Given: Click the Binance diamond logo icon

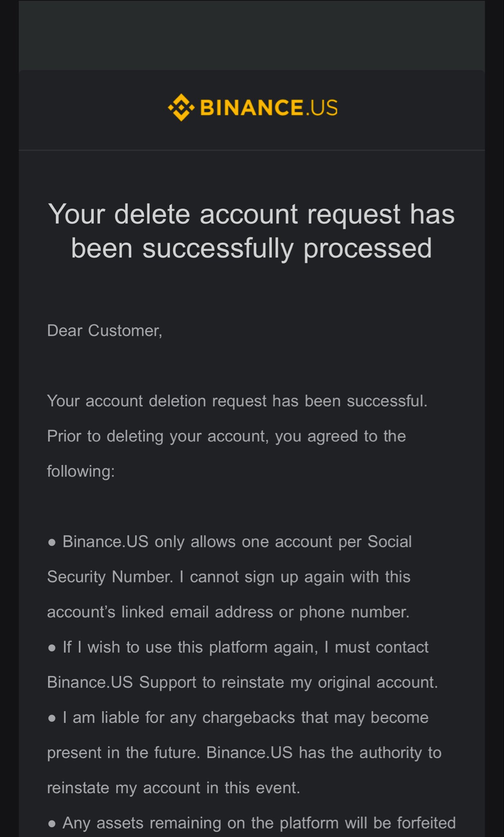Looking at the screenshot, I should (x=181, y=107).
